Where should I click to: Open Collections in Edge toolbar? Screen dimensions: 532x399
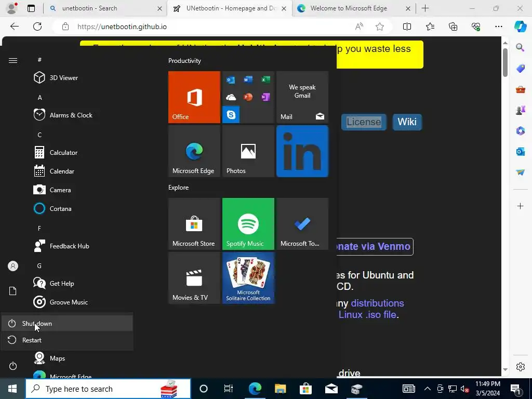(x=453, y=26)
